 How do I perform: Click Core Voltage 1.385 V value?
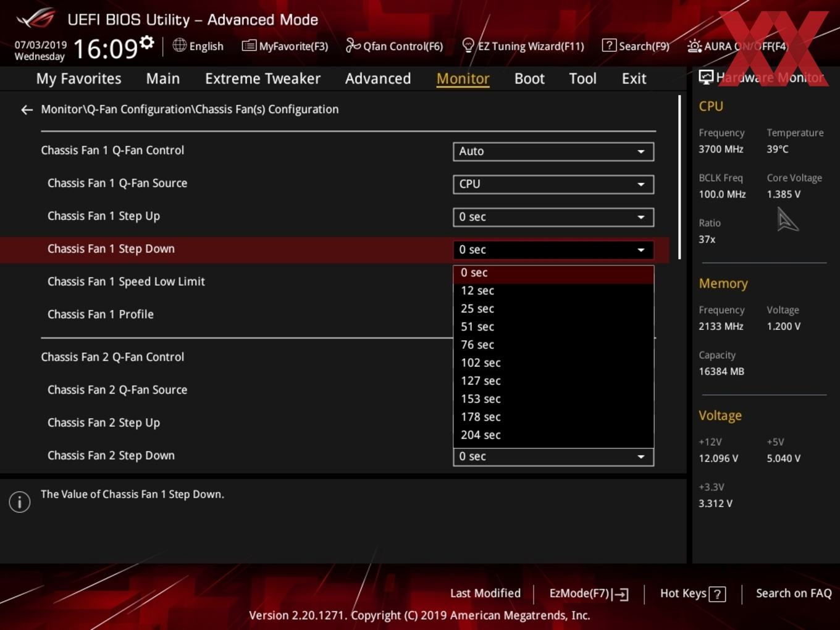click(x=783, y=195)
